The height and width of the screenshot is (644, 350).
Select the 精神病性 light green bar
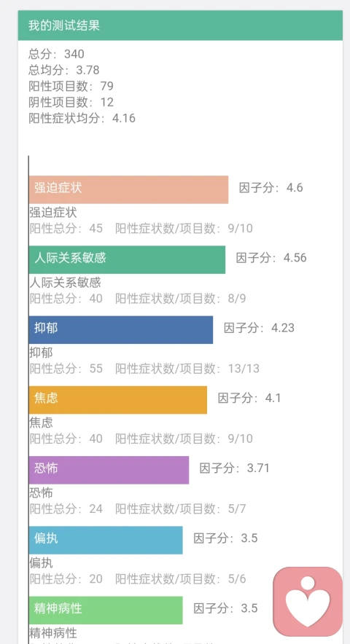tap(106, 610)
